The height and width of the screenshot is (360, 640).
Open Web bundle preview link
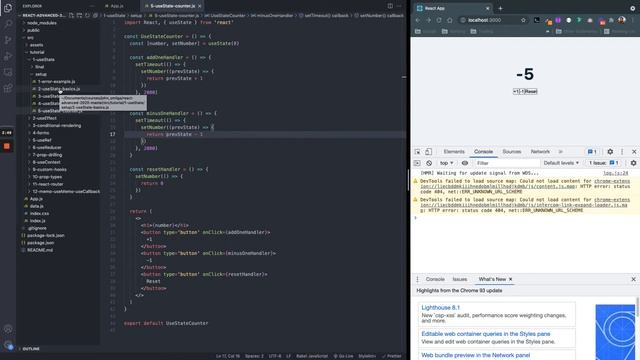[x=476, y=355]
